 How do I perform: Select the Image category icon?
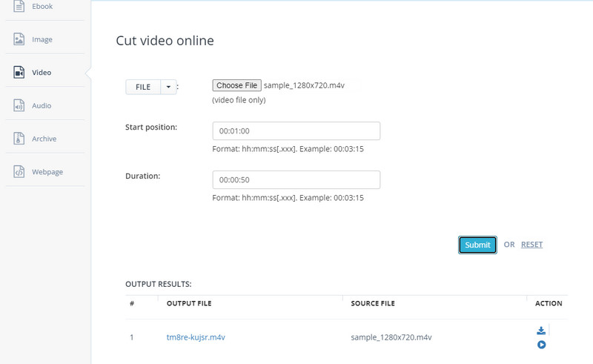[19, 39]
